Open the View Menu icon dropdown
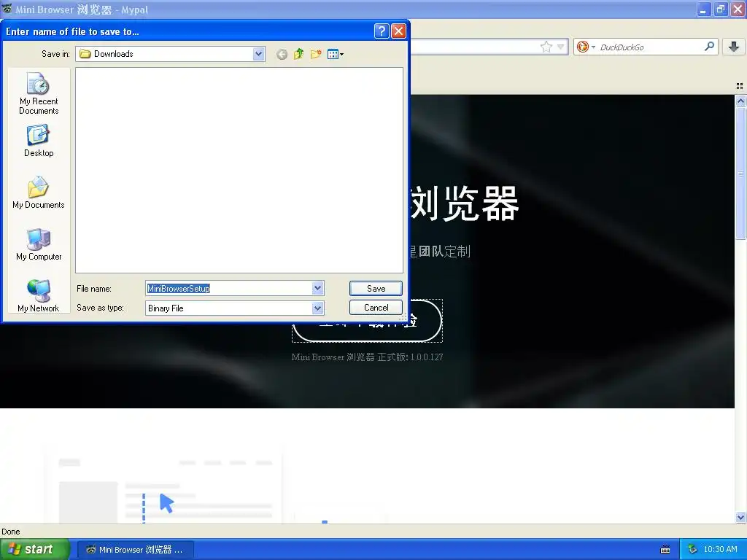The height and width of the screenshot is (560, 747). 336,54
